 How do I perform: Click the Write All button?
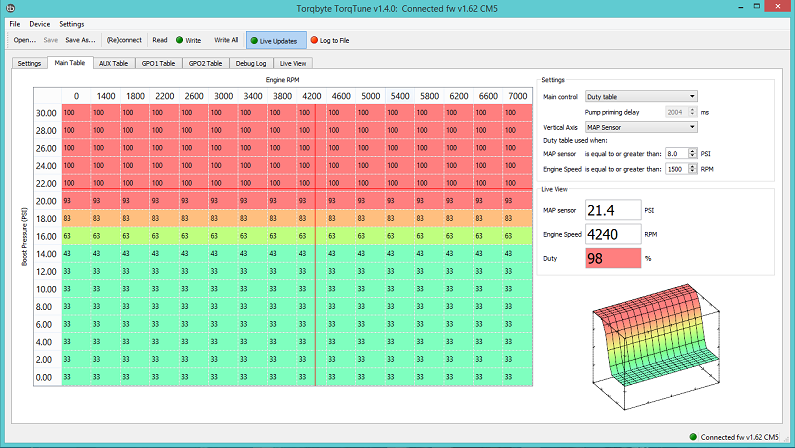tap(226, 40)
